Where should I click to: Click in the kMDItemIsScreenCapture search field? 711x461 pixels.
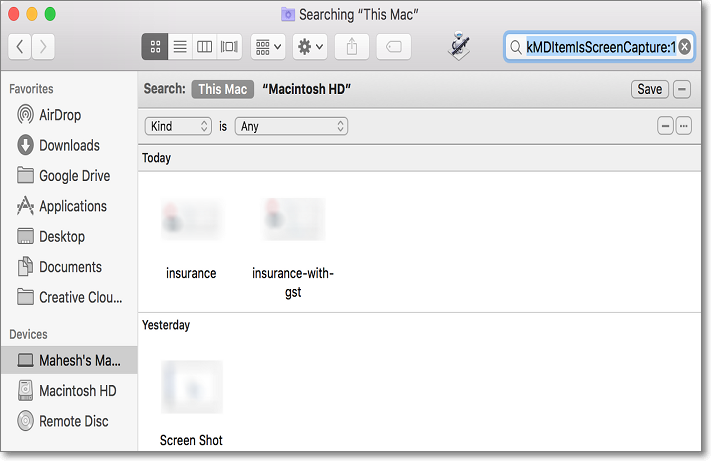600,46
